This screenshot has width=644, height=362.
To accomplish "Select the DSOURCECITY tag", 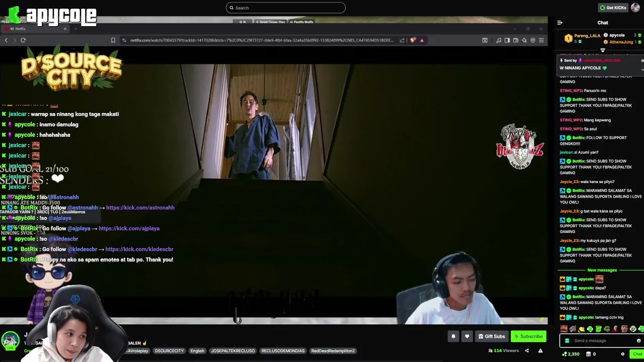I will pyautogui.click(x=169, y=350).
